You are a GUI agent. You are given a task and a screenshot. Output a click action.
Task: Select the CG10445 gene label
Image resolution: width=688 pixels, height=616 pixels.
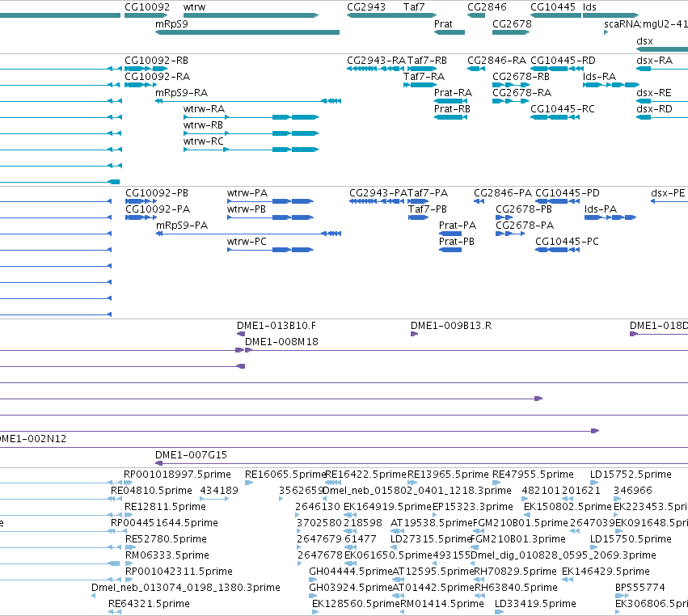(x=553, y=7)
